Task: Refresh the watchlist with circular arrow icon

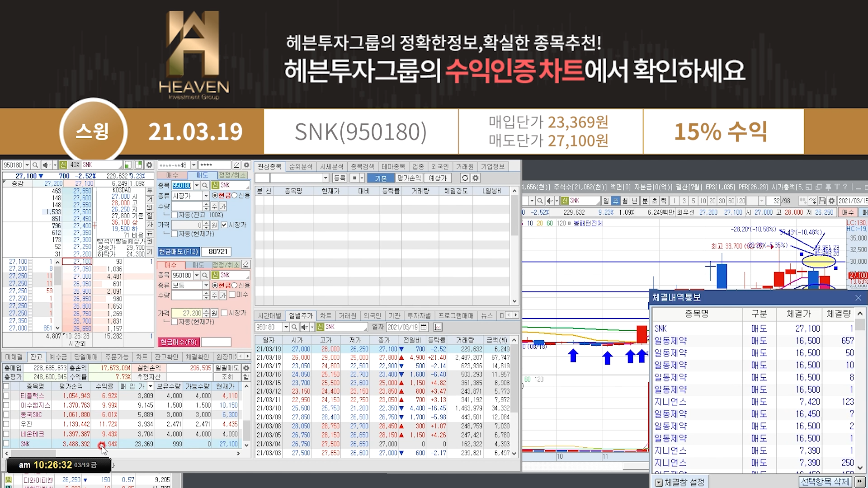Action: click(465, 178)
